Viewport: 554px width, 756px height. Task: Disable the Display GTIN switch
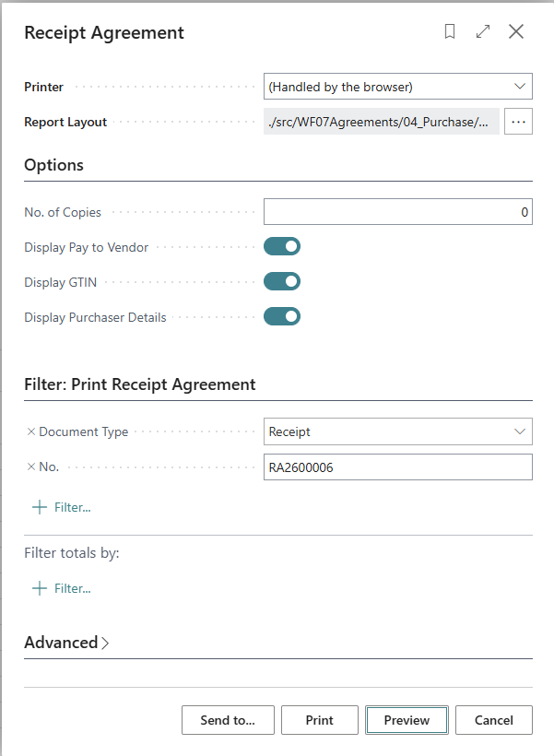pos(282,282)
